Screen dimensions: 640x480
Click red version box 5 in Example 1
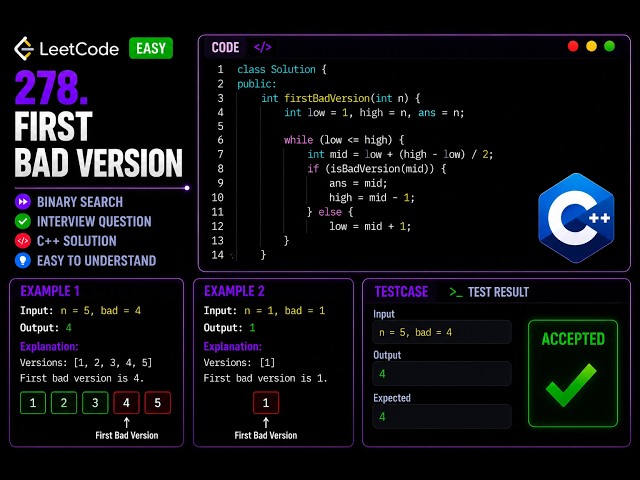(x=158, y=403)
